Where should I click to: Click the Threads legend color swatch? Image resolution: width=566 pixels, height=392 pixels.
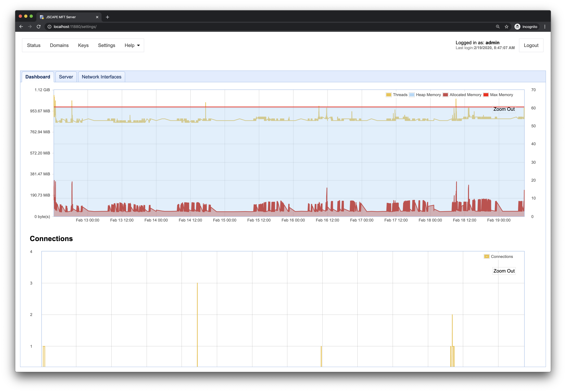(x=388, y=95)
